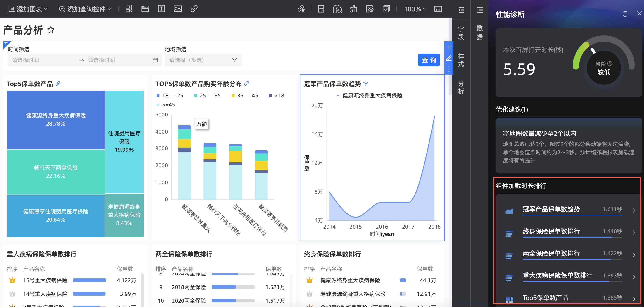Select the 健康源终身重大疾病保险 treemap block
Screen dimensions: 644x307
pyautogui.click(x=56, y=120)
